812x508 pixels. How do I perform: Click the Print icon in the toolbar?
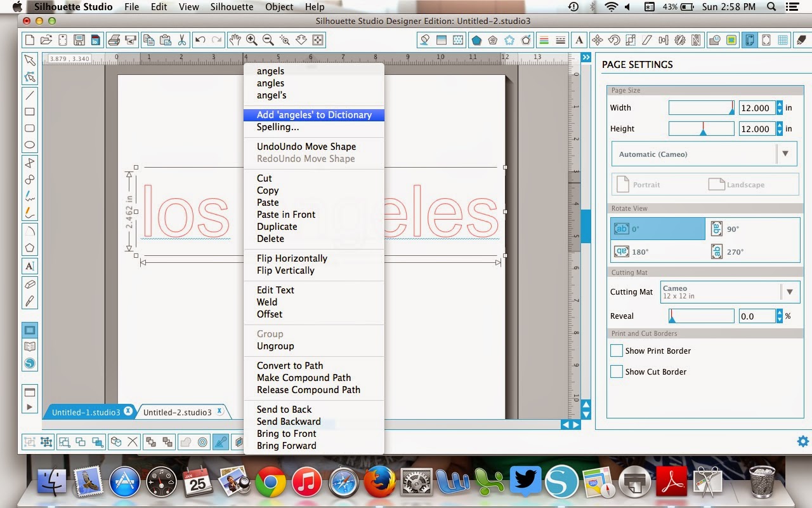(x=114, y=40)
